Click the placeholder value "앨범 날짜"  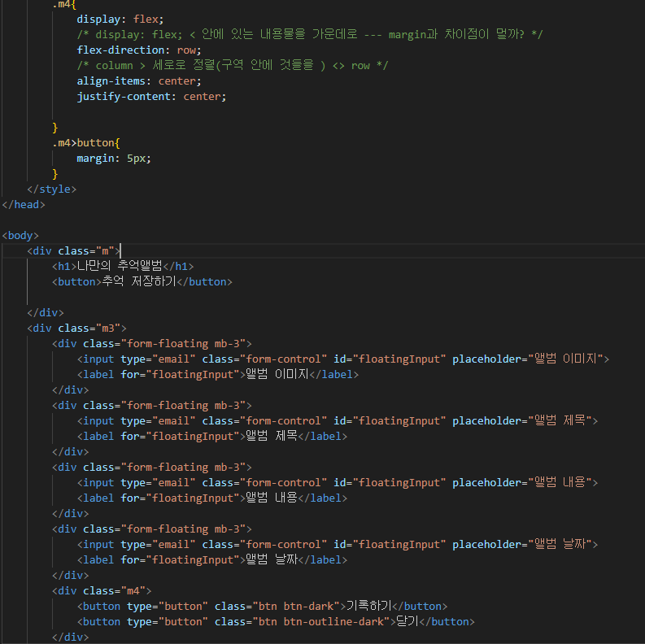pyautogui.click(x=560, y=545)
